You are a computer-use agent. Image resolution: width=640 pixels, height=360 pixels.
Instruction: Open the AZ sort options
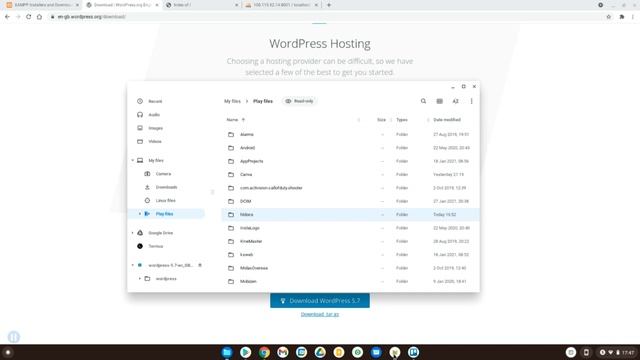pyautogui.click(x=456, y=101)
